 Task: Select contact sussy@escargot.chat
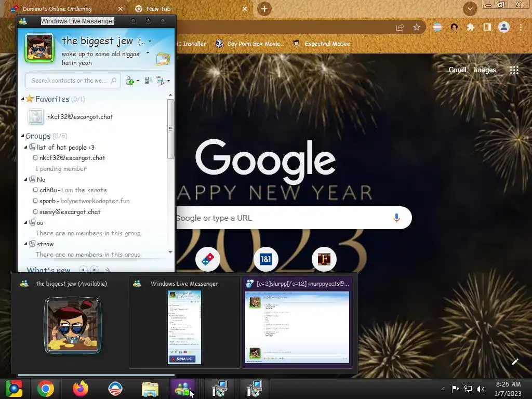[67, 212]
